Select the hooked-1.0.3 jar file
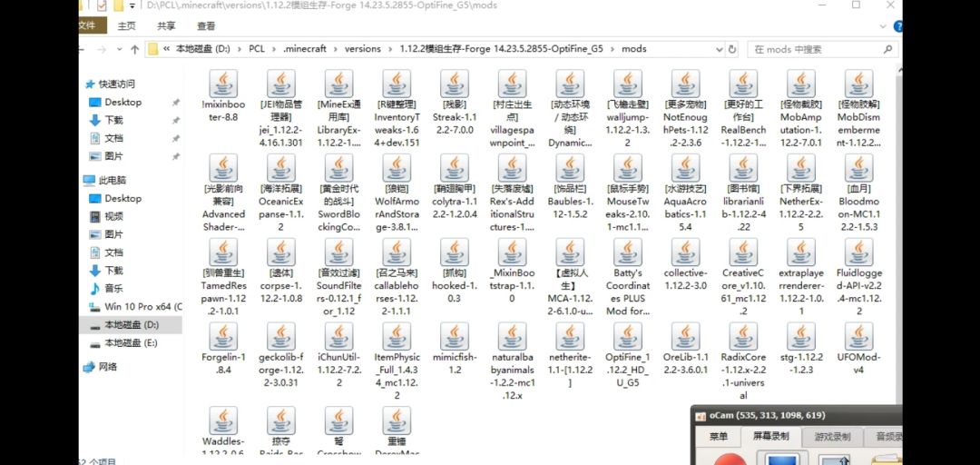This screenshot has width=980, height=465. 455,271
